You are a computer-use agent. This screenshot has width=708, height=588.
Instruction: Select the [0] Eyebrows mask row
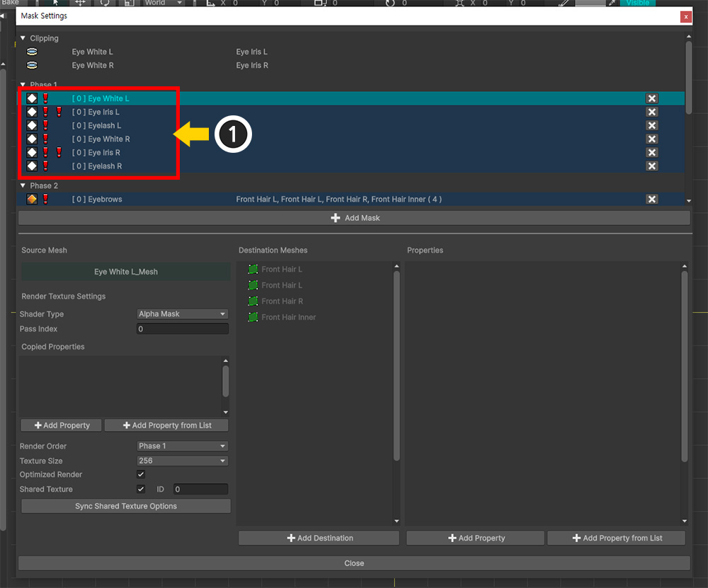[351, 199]
